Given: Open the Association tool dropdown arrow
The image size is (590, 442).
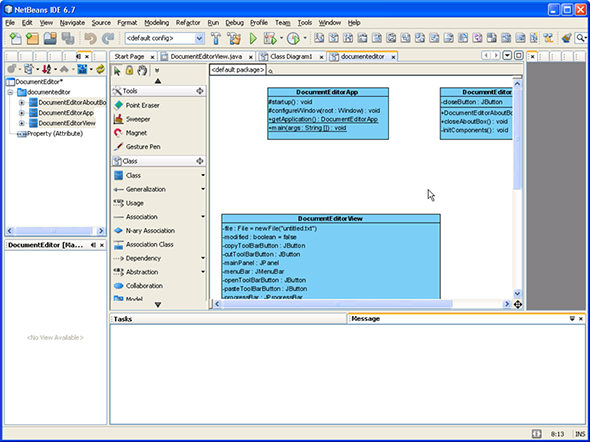Looking at the screenshot, I should click(203, 217).
